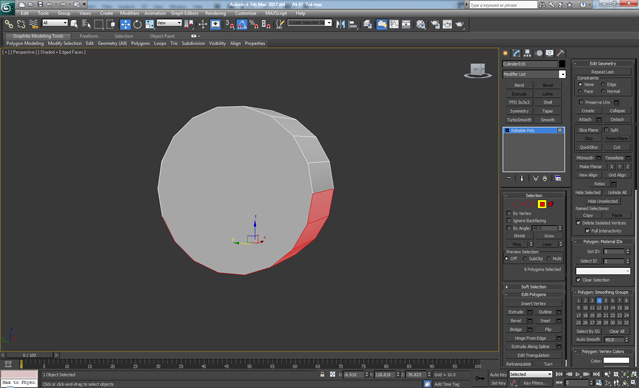This screenshot has height=388, width=639.
Task: Open the Utilities hammer panel tab
Action: [x=561, y=53]
